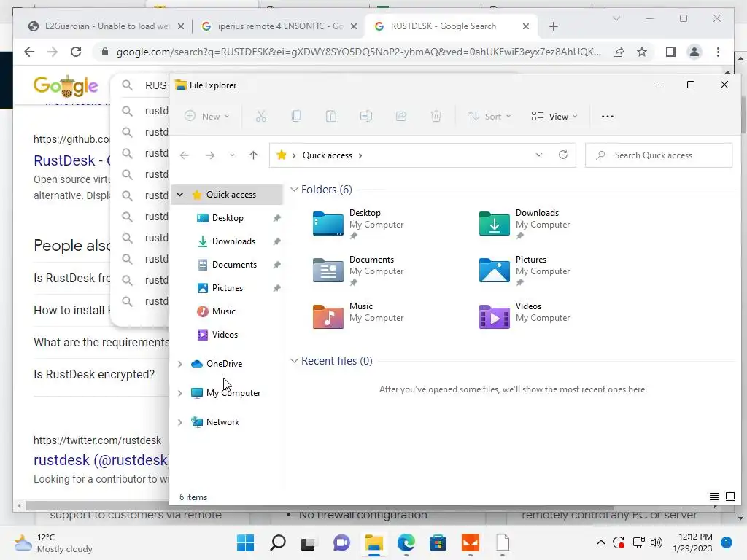
Task: Open the New item dropdown
Action: tap(207, 116)
